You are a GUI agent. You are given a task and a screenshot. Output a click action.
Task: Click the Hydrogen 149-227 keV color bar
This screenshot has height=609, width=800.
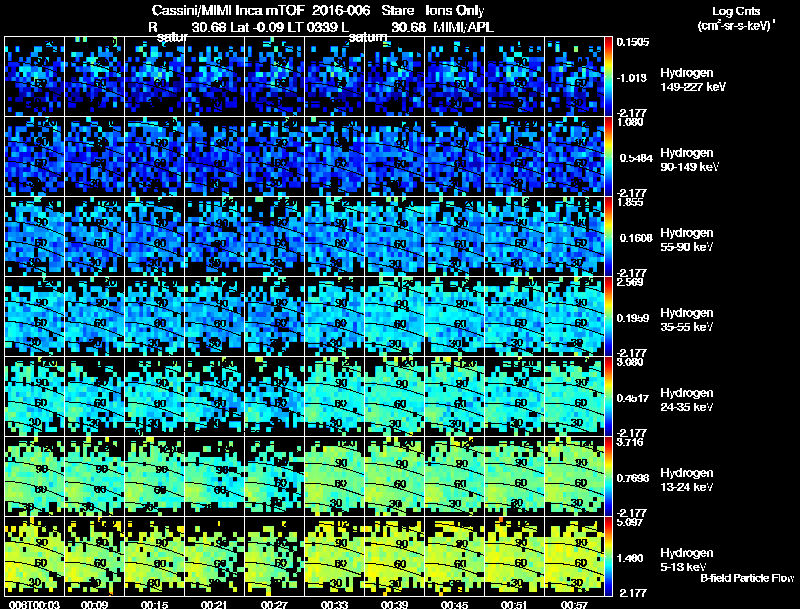[x=608, y=77]
